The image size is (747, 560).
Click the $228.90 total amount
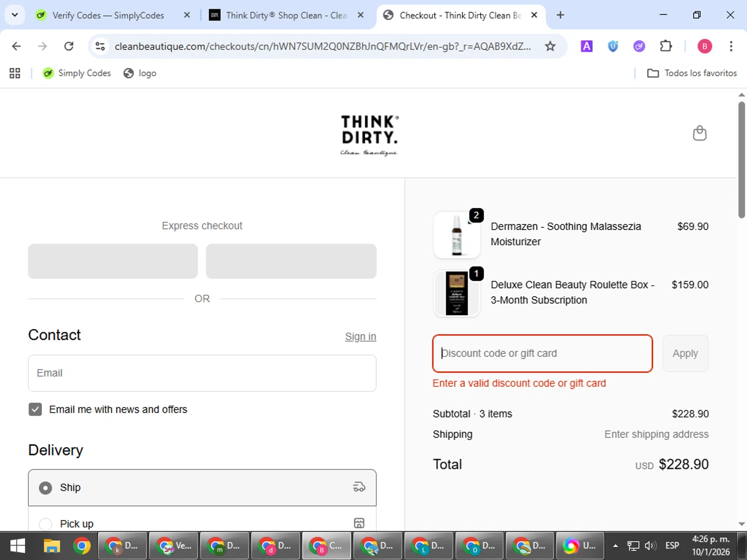[683, 464]
